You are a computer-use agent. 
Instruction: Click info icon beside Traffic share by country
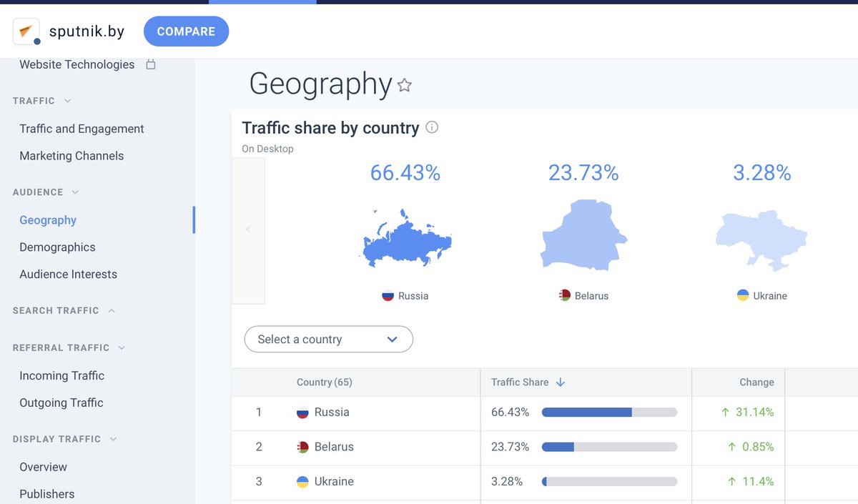tap(432, 127)
